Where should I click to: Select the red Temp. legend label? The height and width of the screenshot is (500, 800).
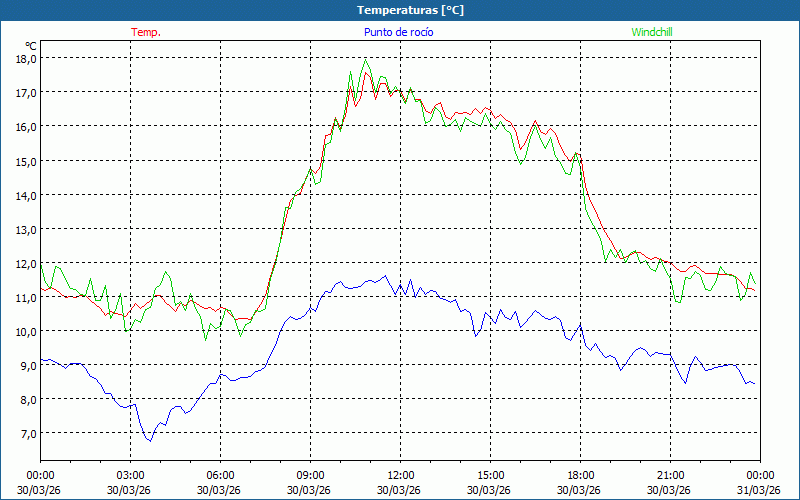coord(146,32)
